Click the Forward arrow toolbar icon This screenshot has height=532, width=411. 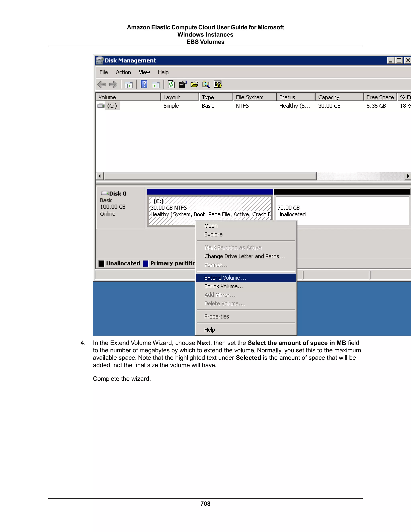113,85
